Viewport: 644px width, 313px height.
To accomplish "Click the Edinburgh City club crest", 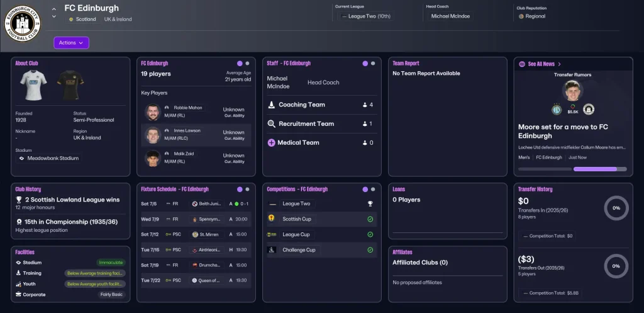I will (23, 23).
